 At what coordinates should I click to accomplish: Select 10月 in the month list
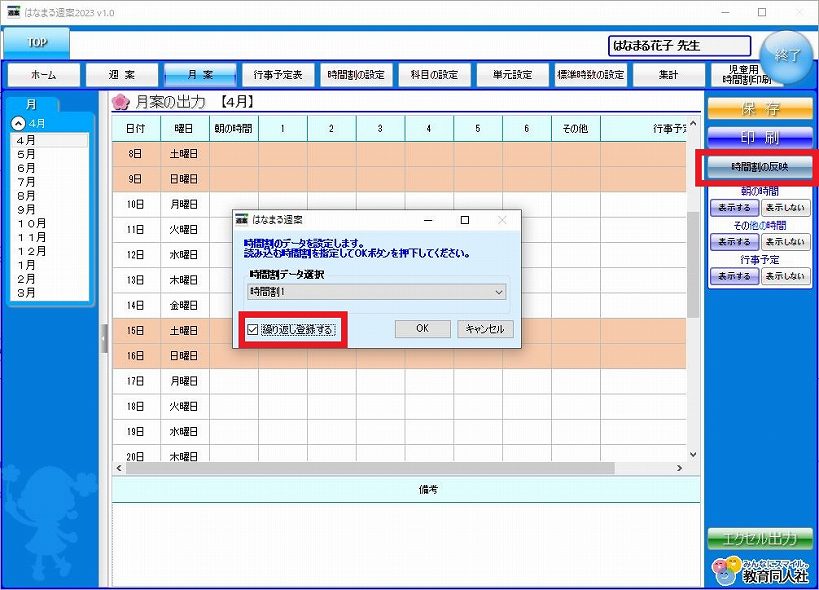click(x=50, y=223)
